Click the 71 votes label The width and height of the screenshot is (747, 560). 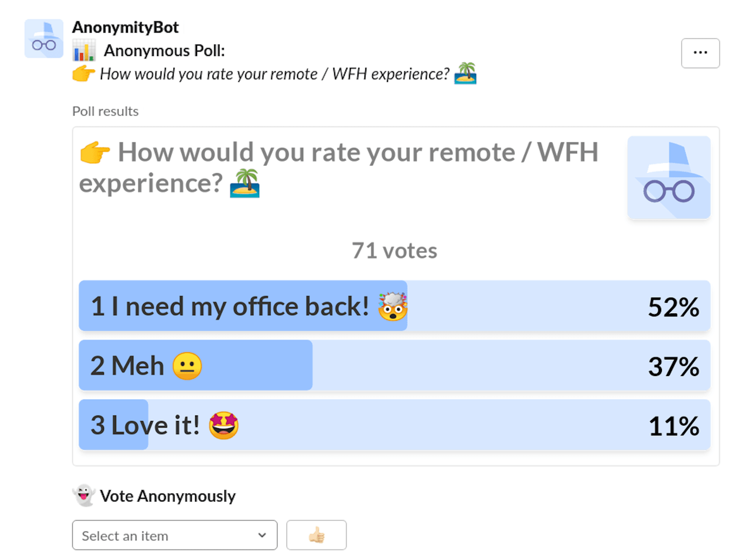pyautogui.click(x=394, y=251)
